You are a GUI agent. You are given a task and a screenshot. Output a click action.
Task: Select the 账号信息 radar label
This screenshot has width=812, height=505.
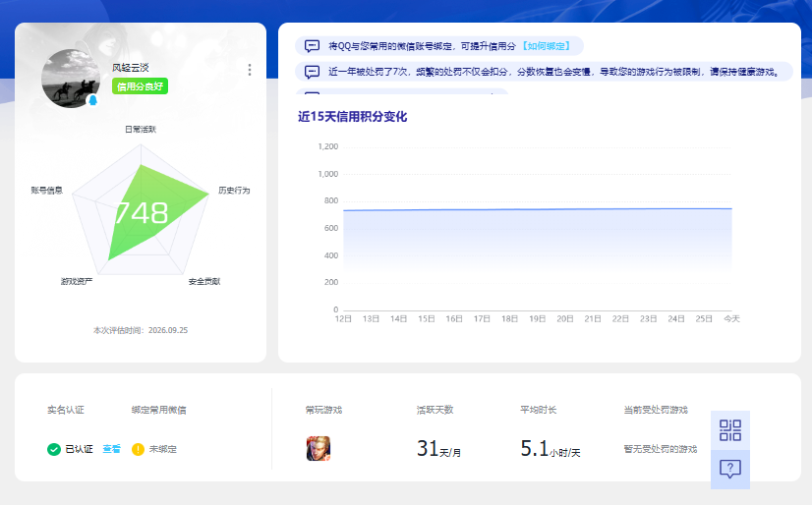46,191
